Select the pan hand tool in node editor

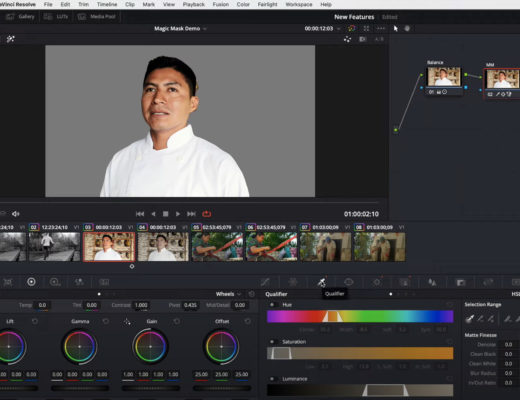pyautogui.click(x=407, y=28)
